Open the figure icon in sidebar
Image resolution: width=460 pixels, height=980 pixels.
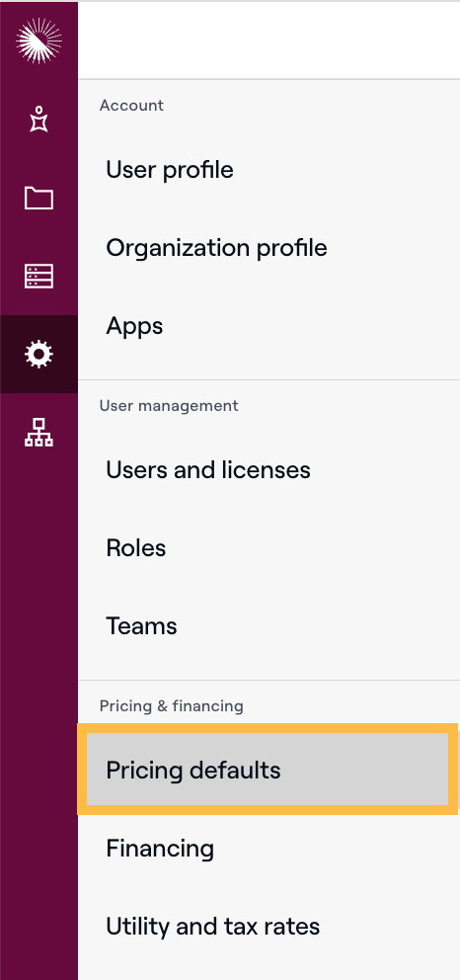click(x=38, y=119)
